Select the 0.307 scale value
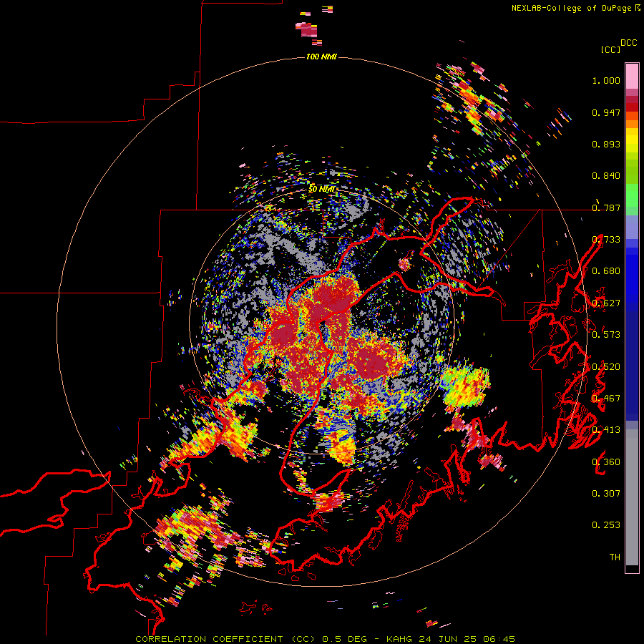 coord(606,494)
